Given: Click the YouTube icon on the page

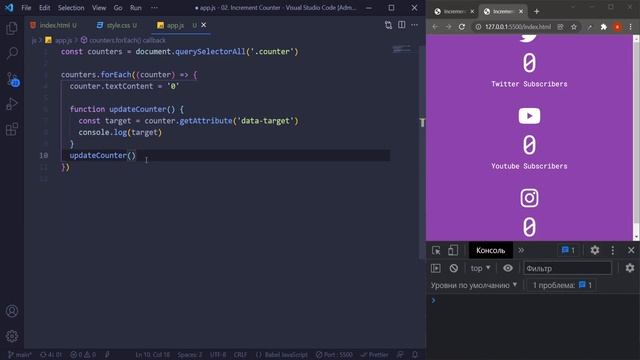Looking at the screenshot, I should point(529,116).
